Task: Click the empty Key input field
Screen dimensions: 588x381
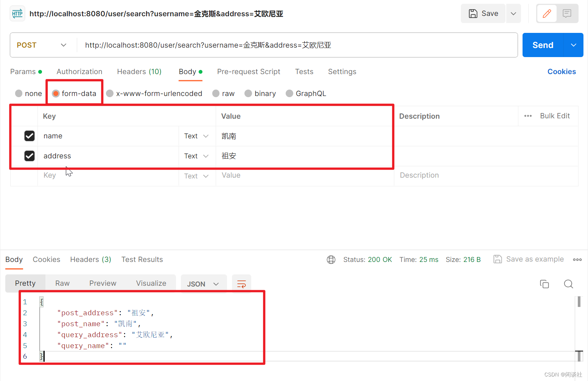Action: tap(108, 175)
